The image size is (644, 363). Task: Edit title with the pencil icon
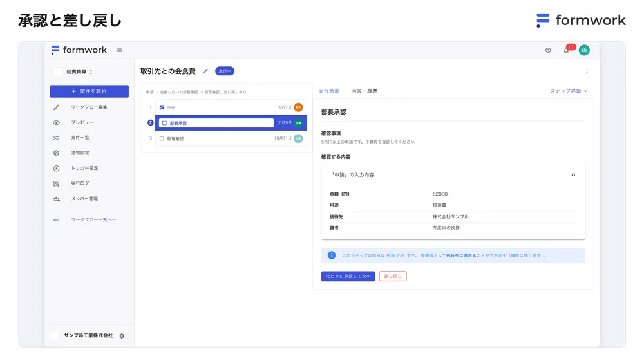[205, 71]
